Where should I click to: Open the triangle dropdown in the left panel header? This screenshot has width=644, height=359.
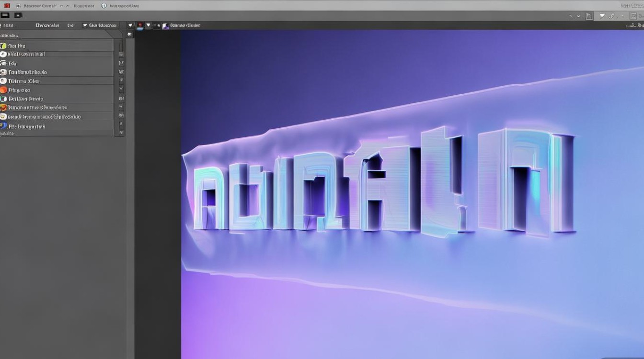(85, 25)
